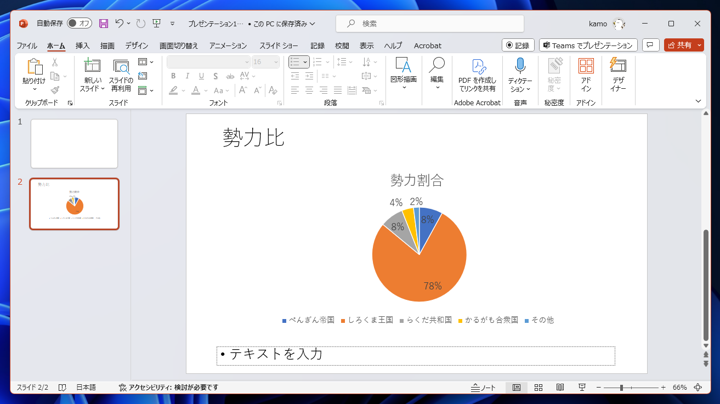720x404 pixels.
Task: Open accessibility checker in status bar
Action: 168,387
